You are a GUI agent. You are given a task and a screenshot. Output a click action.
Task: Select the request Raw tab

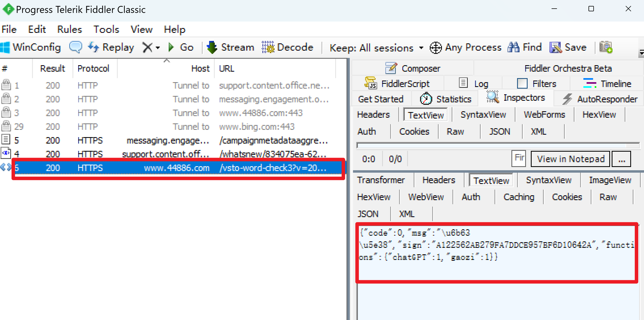pos(455,131)
